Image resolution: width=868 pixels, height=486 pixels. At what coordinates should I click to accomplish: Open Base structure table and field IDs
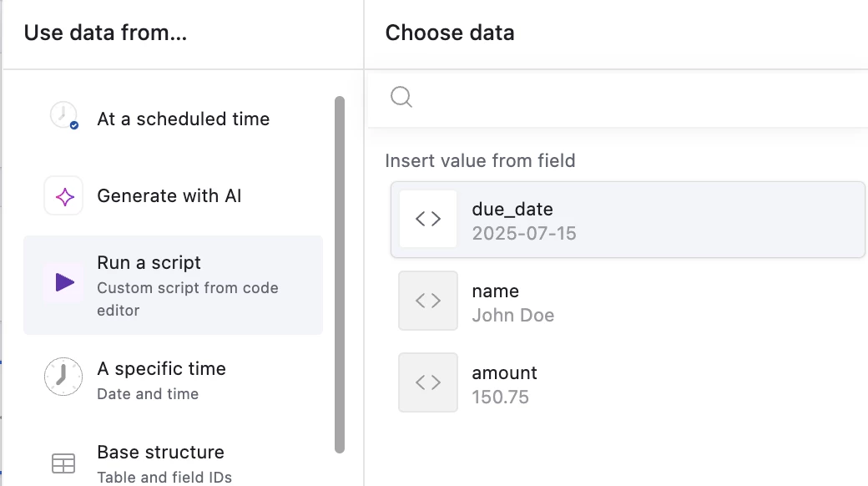174,463
